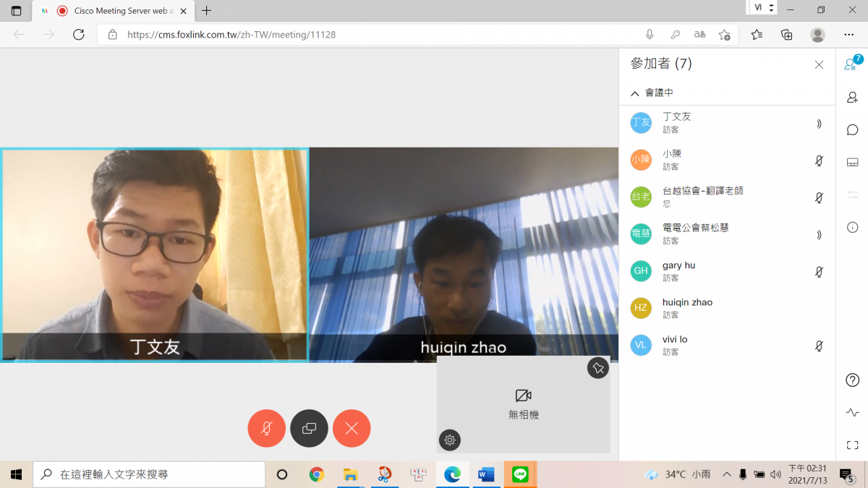The image size is (868, 488).
Task: Toggle mute icon beside gary hu
Action: tap(819, 272)
